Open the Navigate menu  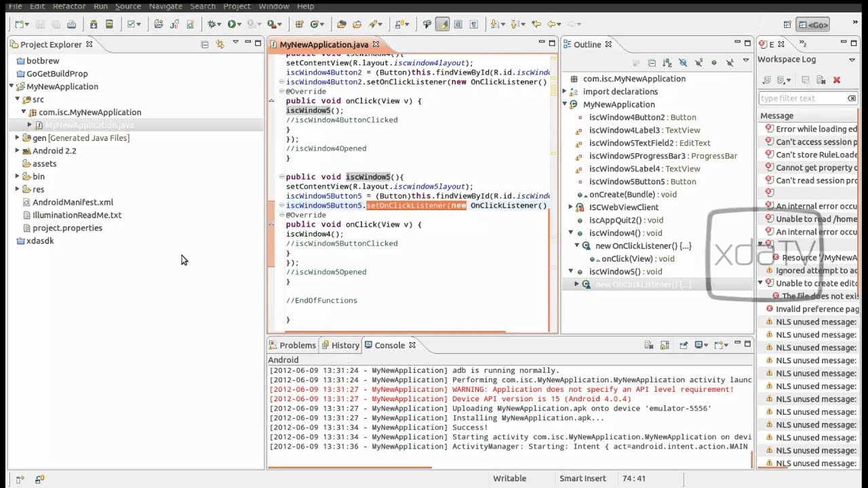coord(165,6)
